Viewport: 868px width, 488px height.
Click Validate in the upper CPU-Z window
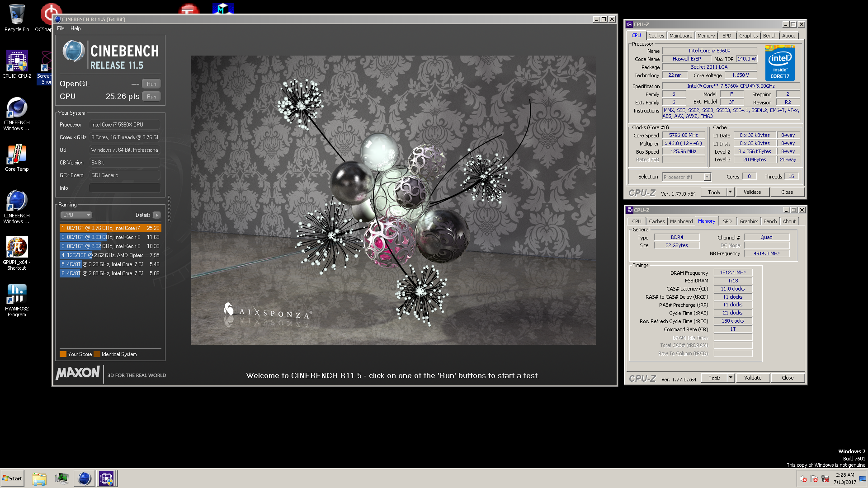pos(752,192)
